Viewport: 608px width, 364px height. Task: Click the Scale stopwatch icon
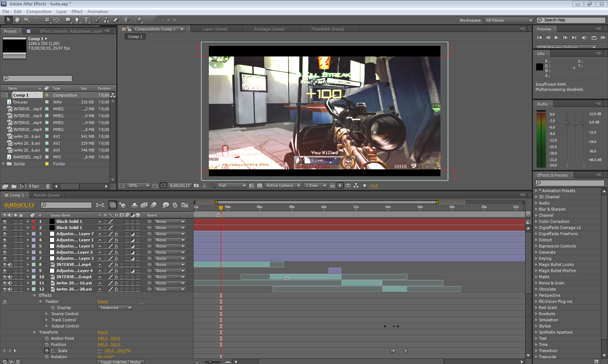click(47, 351)
